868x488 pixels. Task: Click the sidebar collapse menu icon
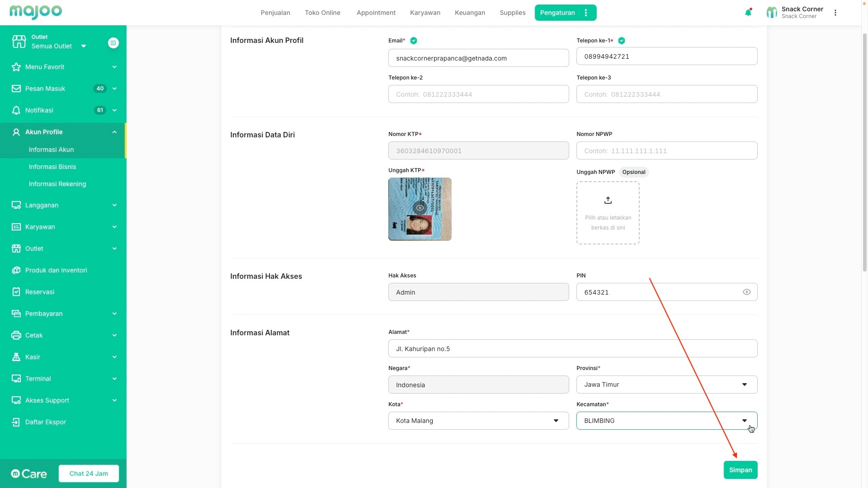pos(113,43)
